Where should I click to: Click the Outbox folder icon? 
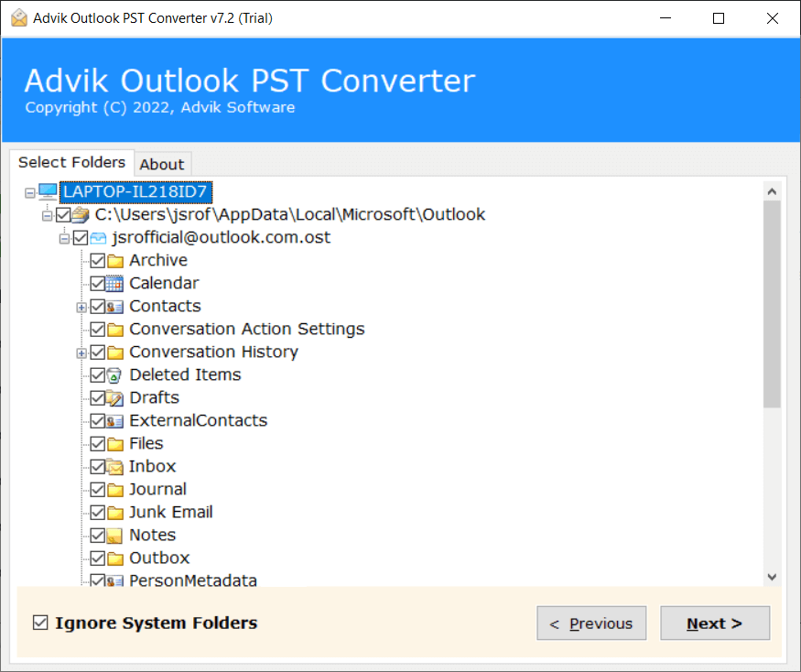point(115,558)
